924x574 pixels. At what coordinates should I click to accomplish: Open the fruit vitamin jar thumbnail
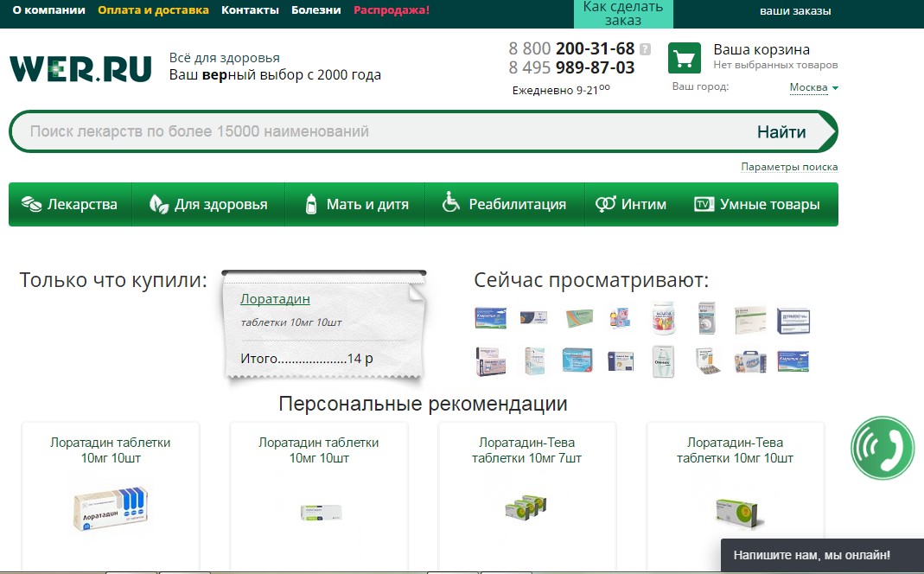point(664,318)
